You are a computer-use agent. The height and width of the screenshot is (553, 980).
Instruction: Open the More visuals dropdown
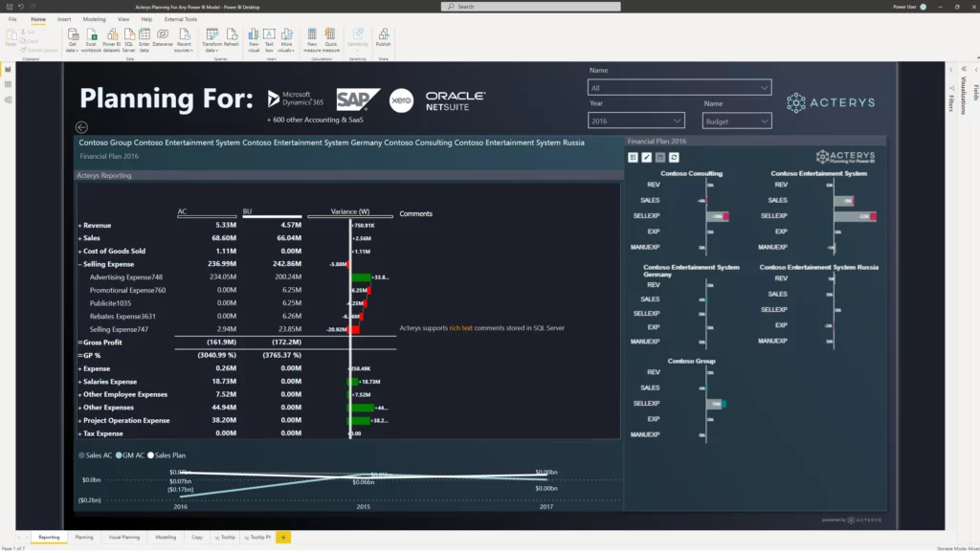tap(286, 38)
